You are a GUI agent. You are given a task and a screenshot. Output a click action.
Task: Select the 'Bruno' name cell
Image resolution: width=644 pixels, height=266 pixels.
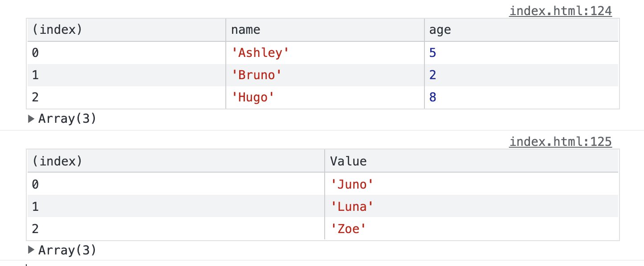pyautogui.click(x=325, y=75)
